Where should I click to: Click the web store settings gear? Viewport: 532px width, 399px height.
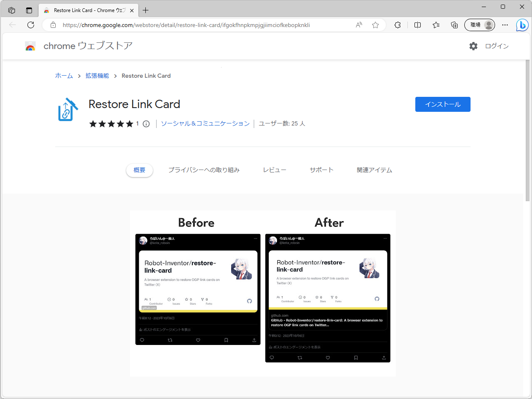click(473, 46)
